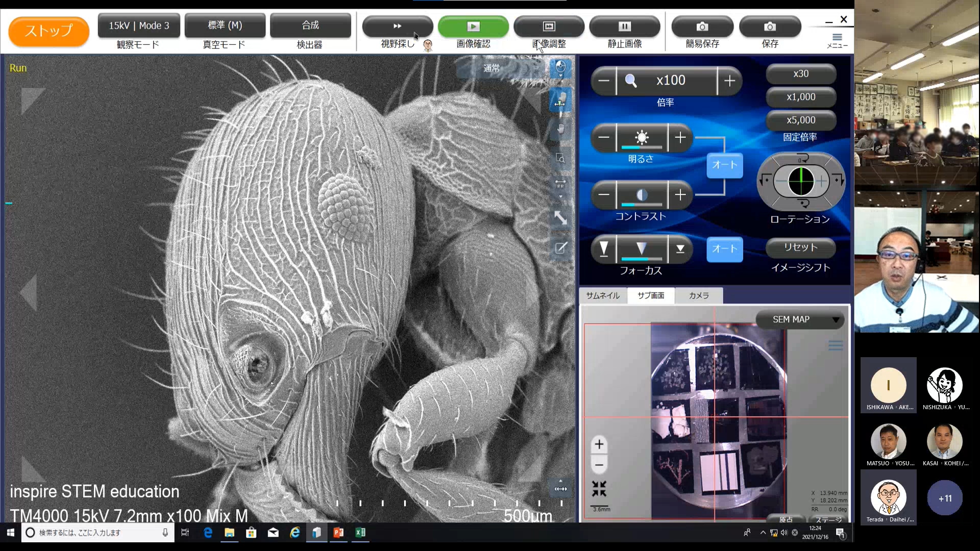The height and width of the screenshot is (551, 980).
Task: Increase magnification with the plus button
Action: click(x=729, y=81)
